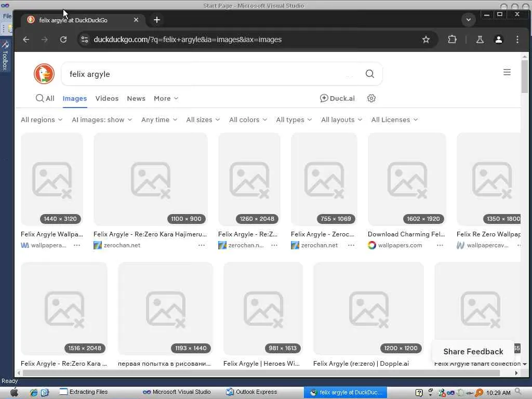Click the Apple logo start button
The width and height of the screenshot is (532, 399).
14,392
